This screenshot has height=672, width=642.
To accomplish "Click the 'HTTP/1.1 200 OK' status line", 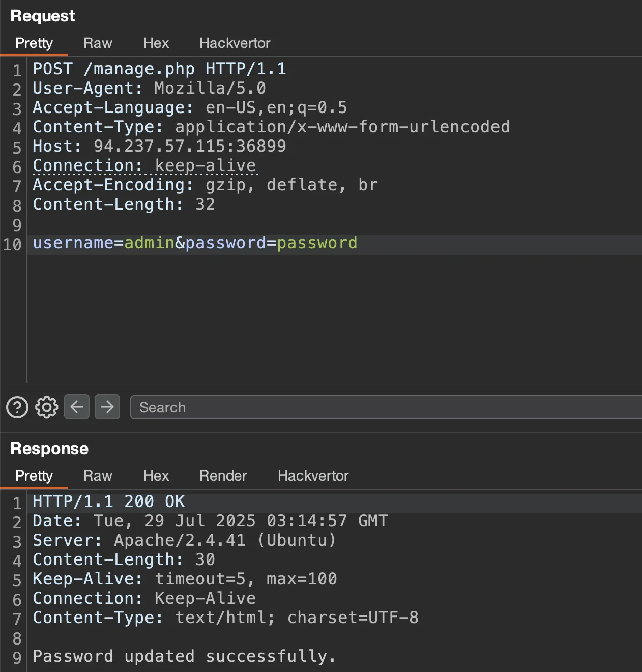I will (109, 501).
